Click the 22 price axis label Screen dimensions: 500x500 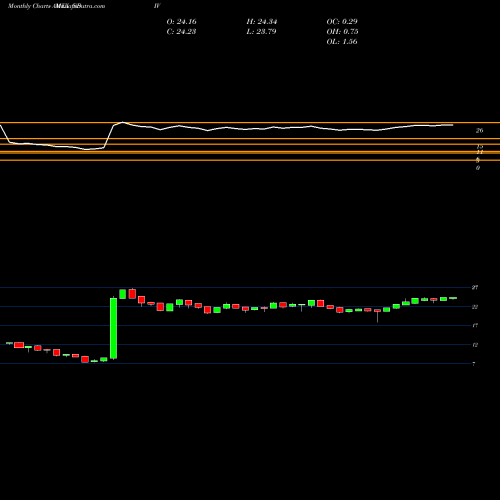coord(475,307)
